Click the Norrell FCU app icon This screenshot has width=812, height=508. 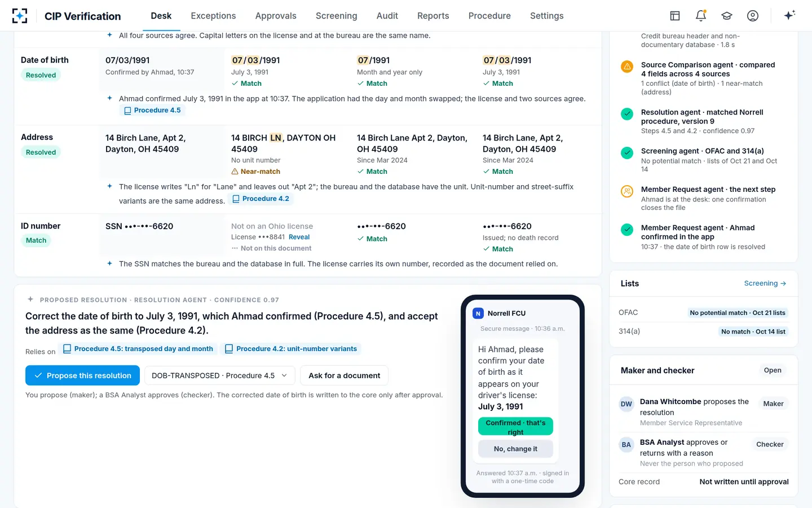click(x=478, y=313)
